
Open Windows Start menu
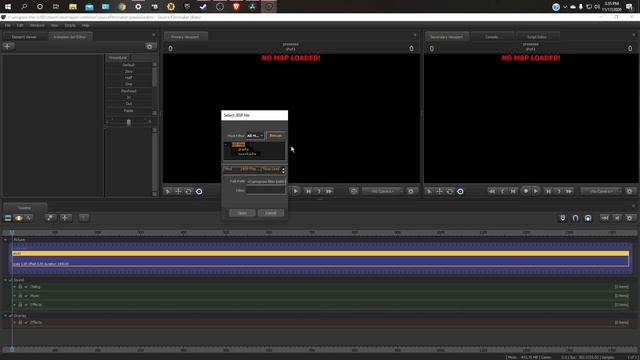8,7
